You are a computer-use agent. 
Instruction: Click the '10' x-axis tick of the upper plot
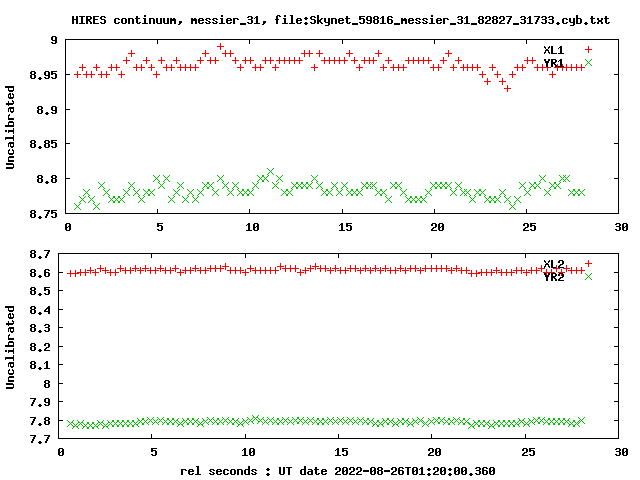[x=252, y=227]
